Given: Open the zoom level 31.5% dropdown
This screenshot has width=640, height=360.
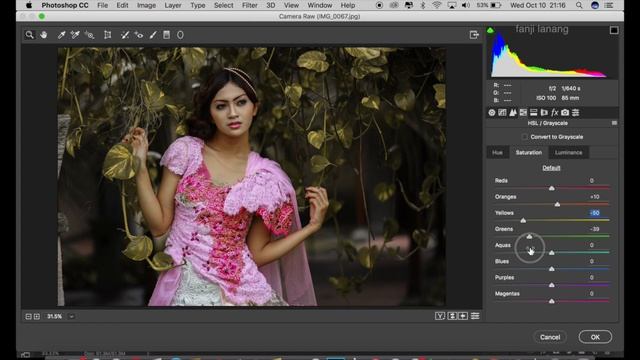Looking at the screenshot, I should [71, 316].
